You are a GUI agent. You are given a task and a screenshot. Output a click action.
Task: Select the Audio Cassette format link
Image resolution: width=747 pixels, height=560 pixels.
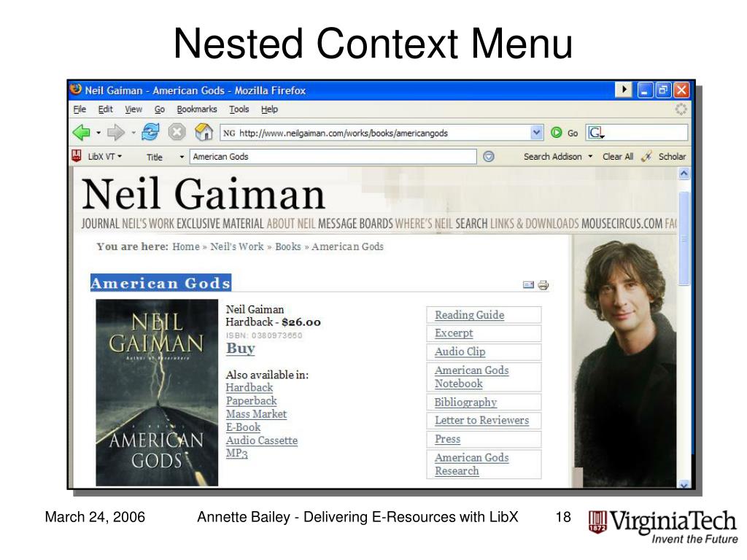click(262, 440)
